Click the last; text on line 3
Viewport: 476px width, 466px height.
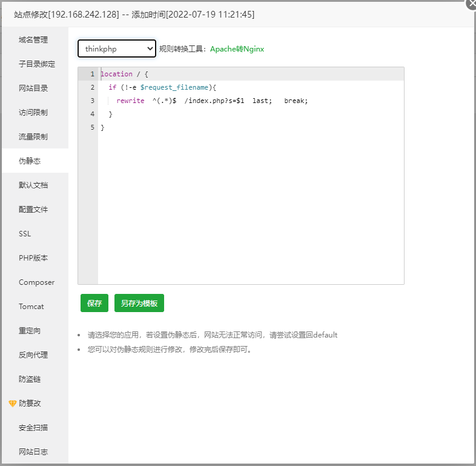click(x=262, y=101)
